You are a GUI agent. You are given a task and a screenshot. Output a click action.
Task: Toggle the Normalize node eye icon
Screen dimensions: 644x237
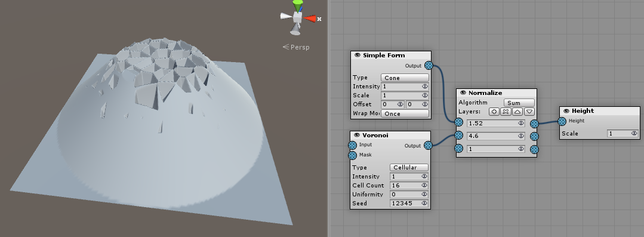[x=463, y=93]
